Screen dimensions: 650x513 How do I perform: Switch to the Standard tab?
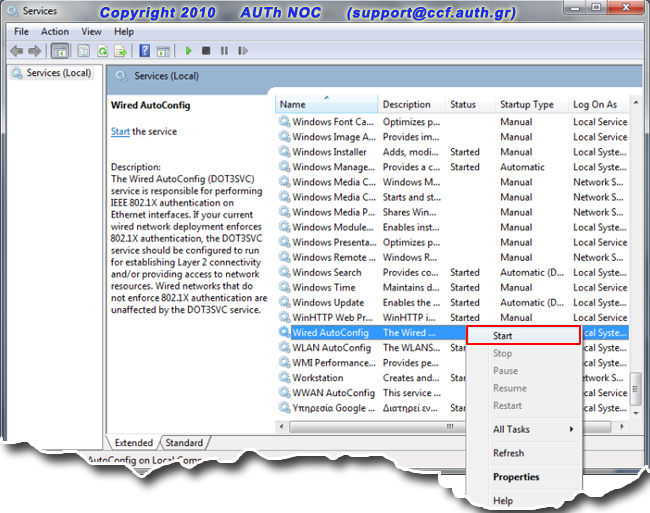tap(184, 443)
